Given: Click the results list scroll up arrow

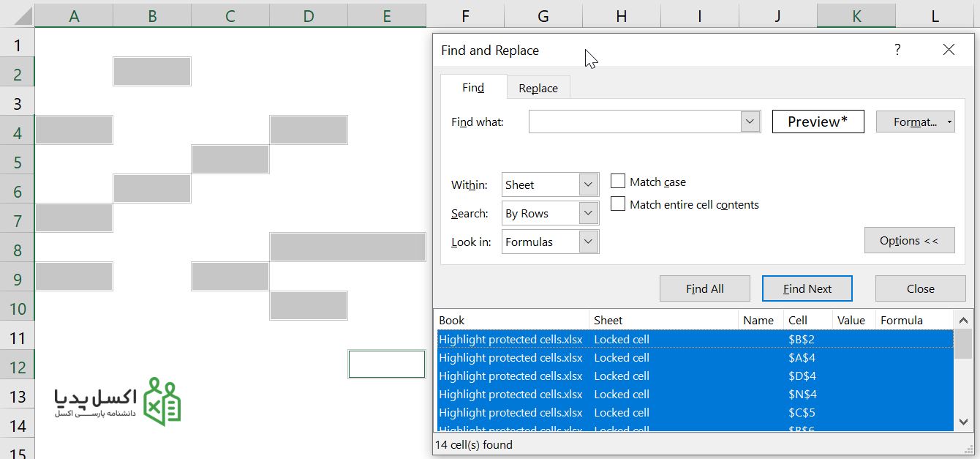Looking at the screenshot, I should tap(963, 320).
